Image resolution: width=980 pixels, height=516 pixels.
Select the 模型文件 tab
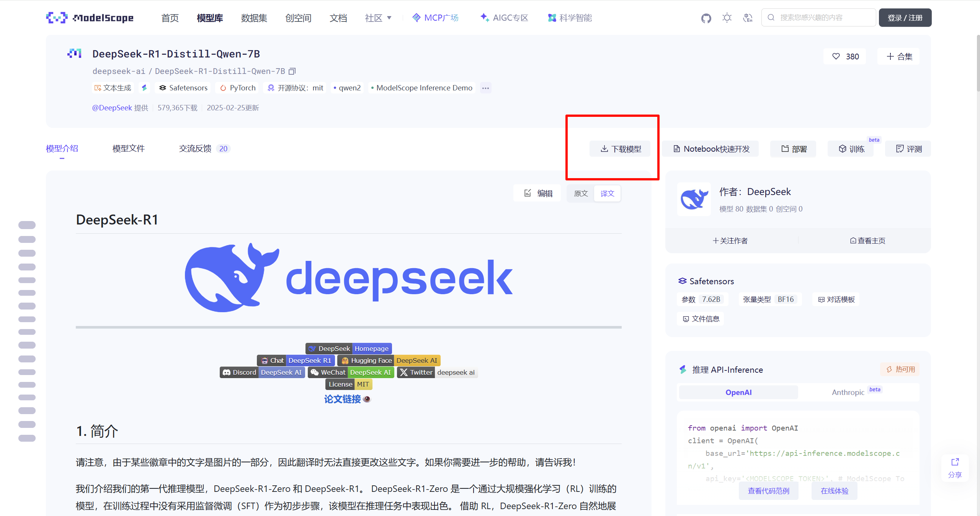coord(129,149)
